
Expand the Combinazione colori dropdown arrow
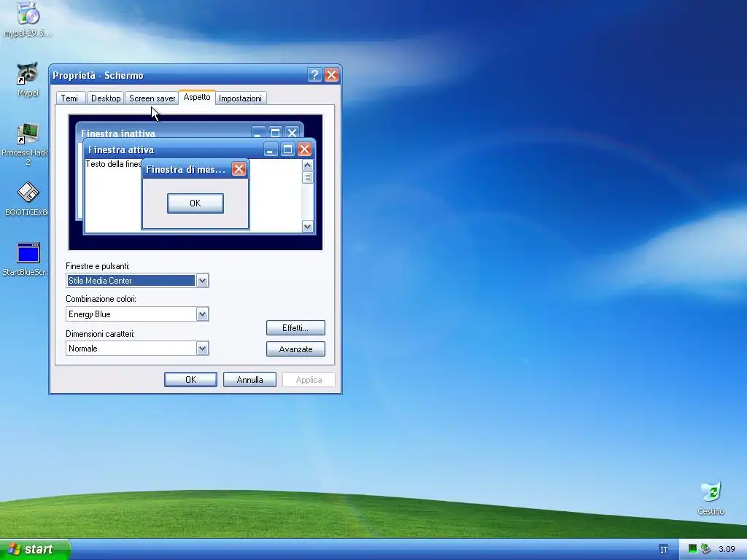203,314
